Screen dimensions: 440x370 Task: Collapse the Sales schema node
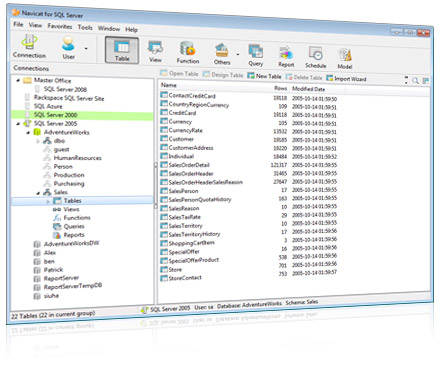click(38, 192)
